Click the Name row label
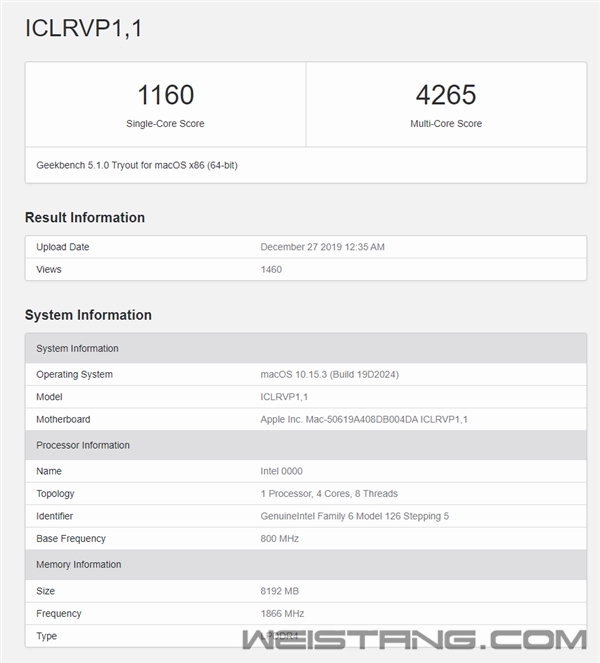600x663 pixels. coord(49,471)
